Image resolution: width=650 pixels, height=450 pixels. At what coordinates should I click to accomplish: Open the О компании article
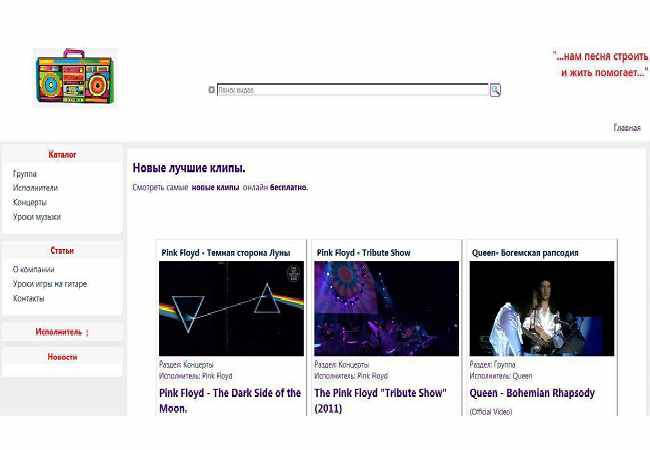click(34, 269)
